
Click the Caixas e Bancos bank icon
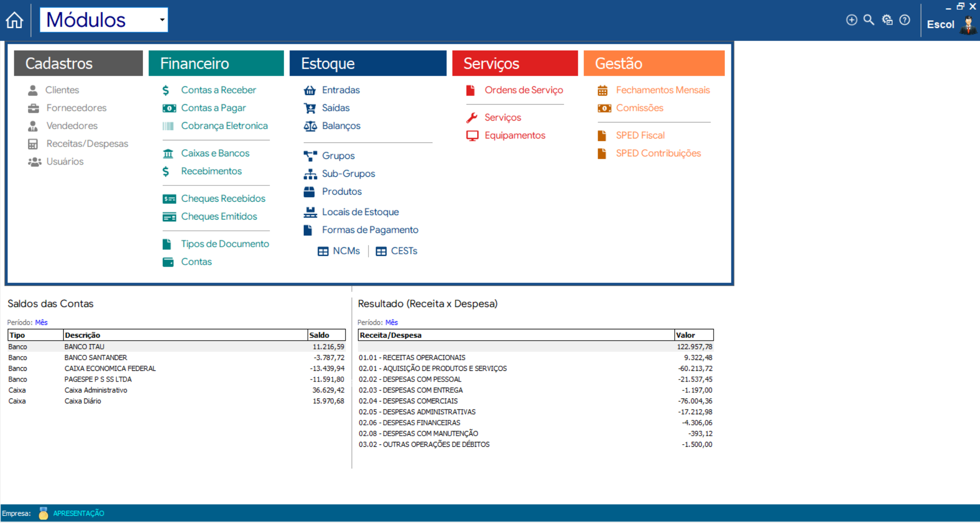[168, 153]
